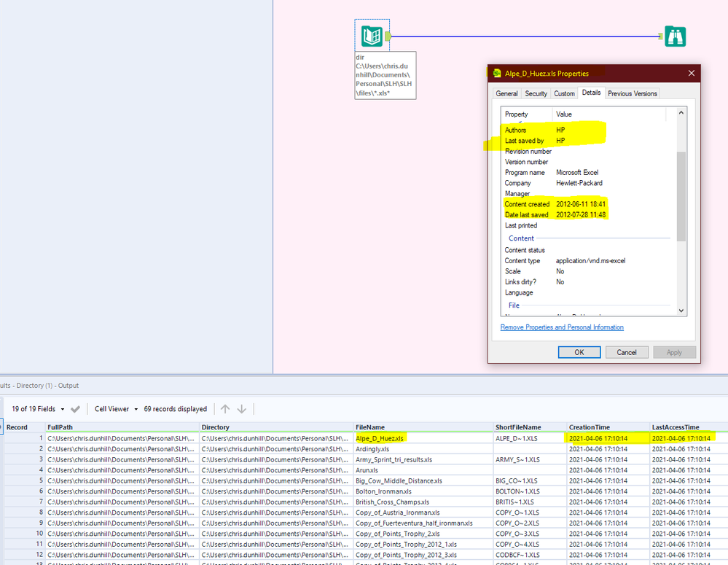Image resolution: width=728 pixels, height=565 pixels.
Task: Select the Copy_of_Points_Trophy_2.xls cell
Action: (423, 534)
